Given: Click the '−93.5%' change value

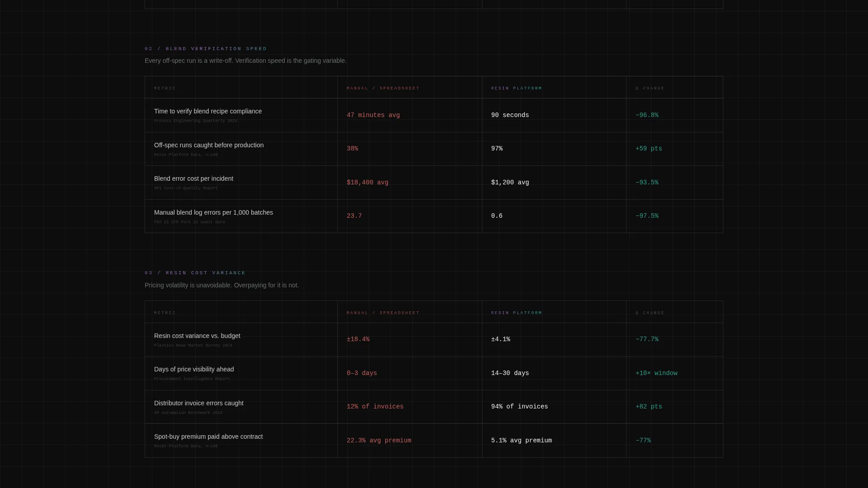Looking at the screenshot, I should pos(647,183).
